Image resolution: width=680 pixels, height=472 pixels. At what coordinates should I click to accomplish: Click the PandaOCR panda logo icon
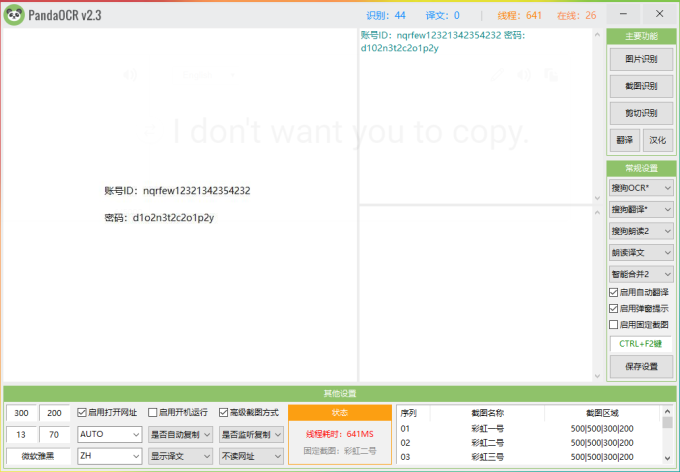click(14, 15)
